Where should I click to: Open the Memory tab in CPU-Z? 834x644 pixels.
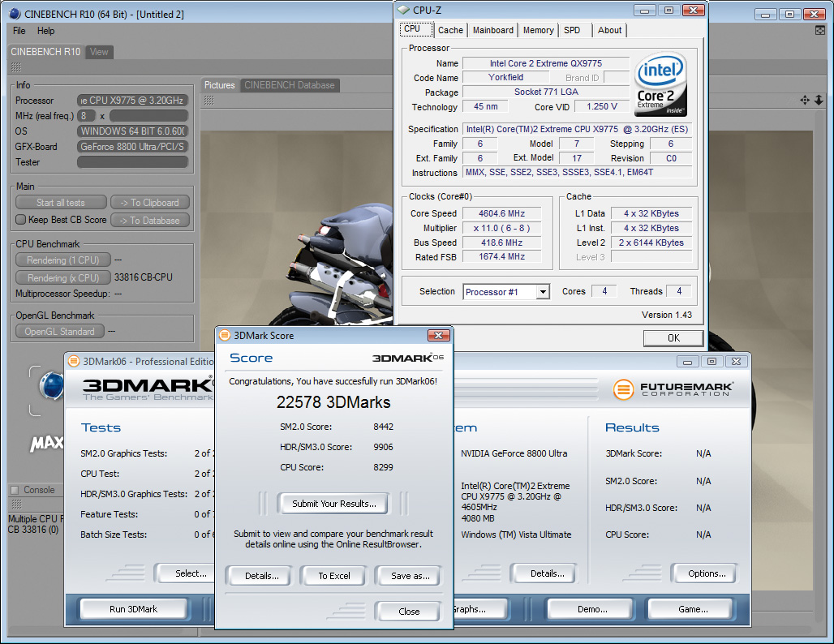(538, 30)
